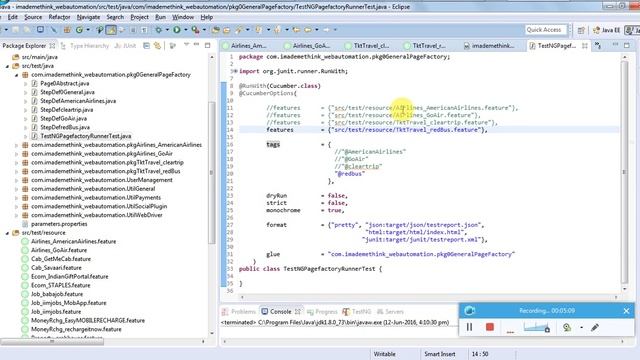The width and height of the screenshot is (640, 360).
Task: Switch to Type Hierarchy view tab
Action: point(85,46)
